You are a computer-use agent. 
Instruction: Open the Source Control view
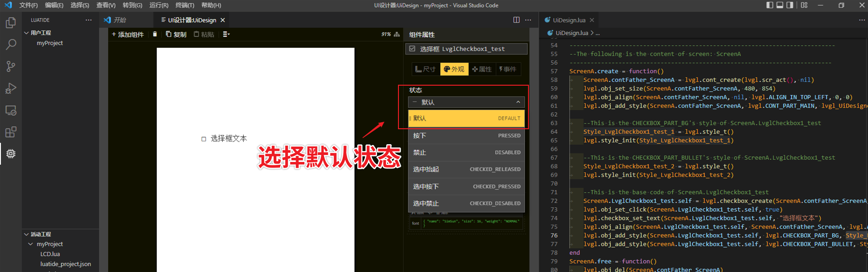click(x=11, y=66)
